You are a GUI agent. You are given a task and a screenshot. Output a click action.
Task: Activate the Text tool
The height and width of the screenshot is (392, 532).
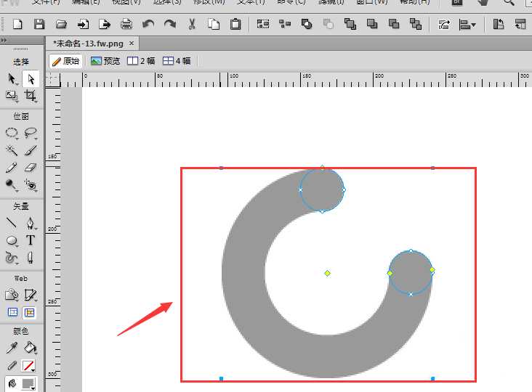[x=31, y=240]
